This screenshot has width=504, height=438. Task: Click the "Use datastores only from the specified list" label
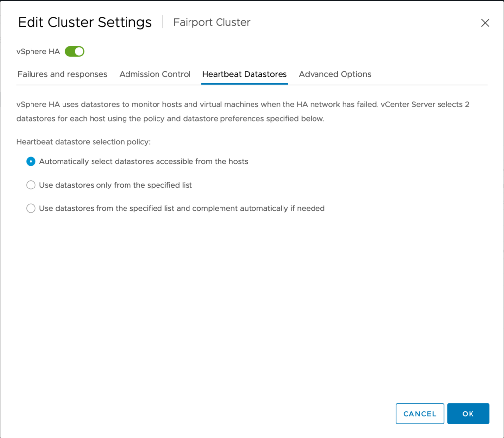[x=115, y=185]
